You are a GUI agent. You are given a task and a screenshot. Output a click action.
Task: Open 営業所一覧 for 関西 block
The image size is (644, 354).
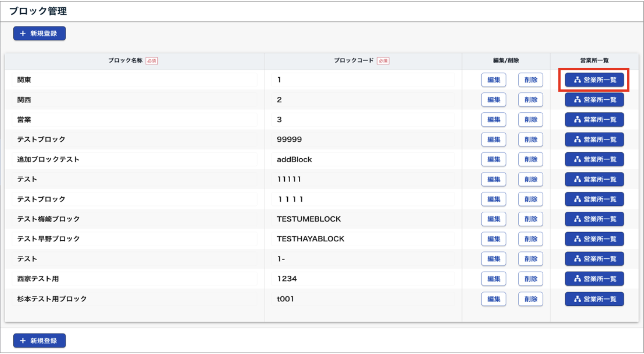point(594,100)
